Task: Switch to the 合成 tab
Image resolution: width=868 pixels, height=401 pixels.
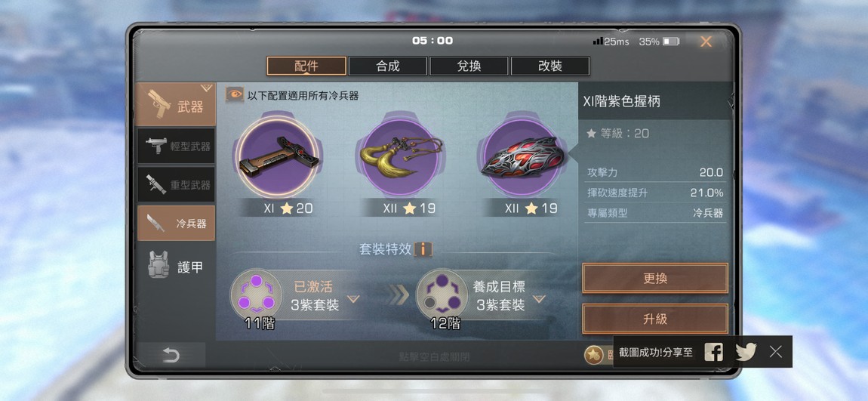Action: pyautogui.click(x=387, y=66)
